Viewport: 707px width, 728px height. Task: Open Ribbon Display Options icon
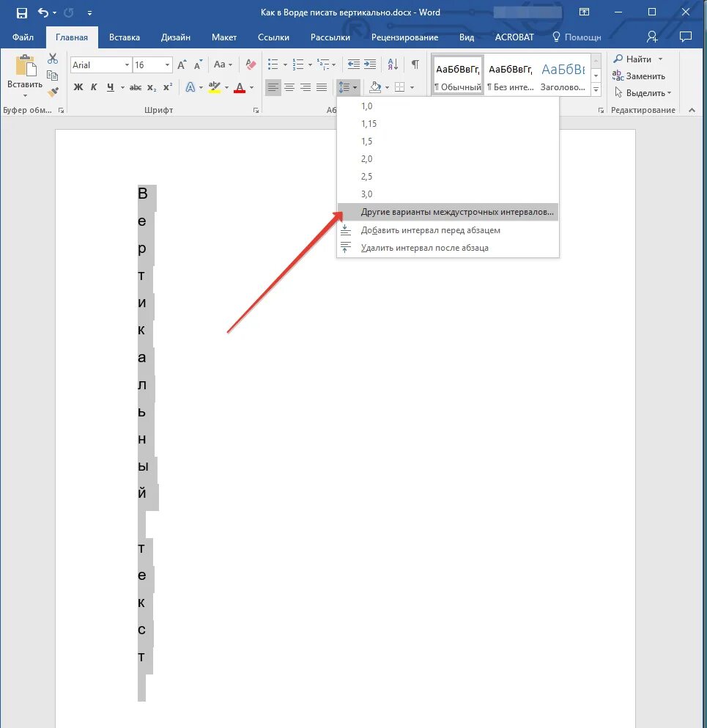pos(584,12)
